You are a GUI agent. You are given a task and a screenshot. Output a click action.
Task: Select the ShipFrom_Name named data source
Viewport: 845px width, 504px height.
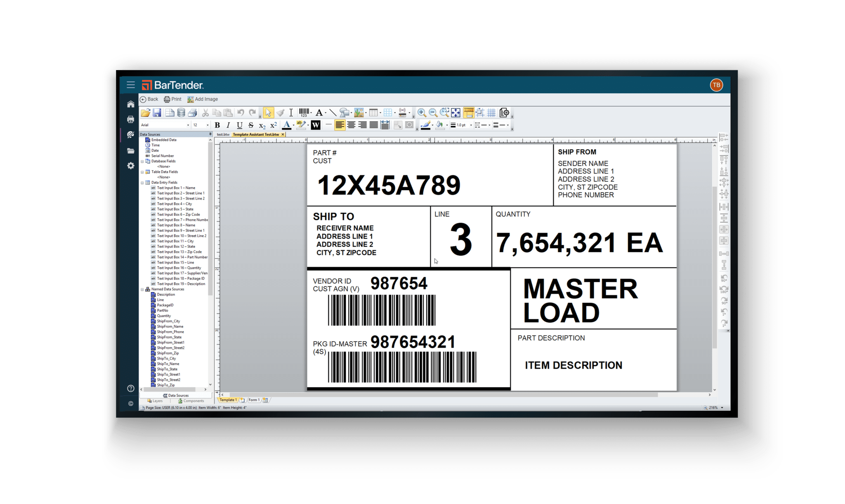pos(167,327)
